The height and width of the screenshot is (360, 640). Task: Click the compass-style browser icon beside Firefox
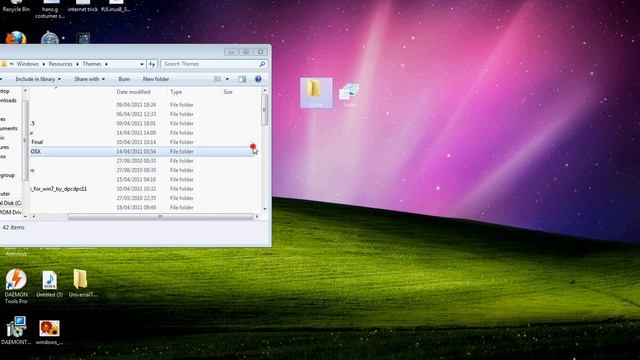pos(50,38)
